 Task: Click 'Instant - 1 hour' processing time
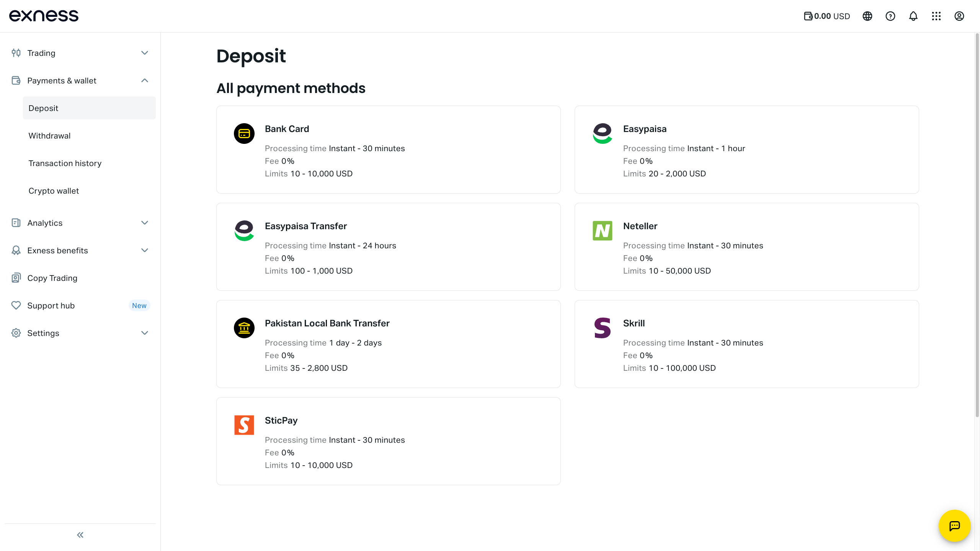pos(716,148)
